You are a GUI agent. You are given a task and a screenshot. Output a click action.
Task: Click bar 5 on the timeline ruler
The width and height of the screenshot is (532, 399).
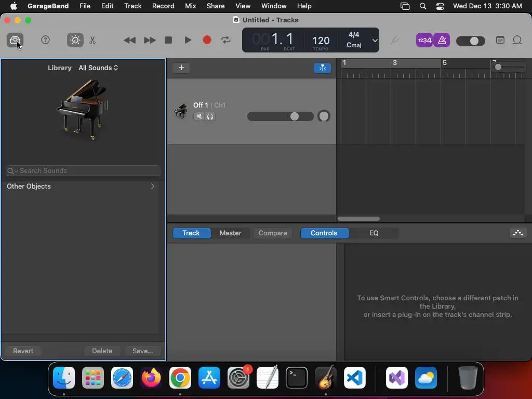[445, 63]
